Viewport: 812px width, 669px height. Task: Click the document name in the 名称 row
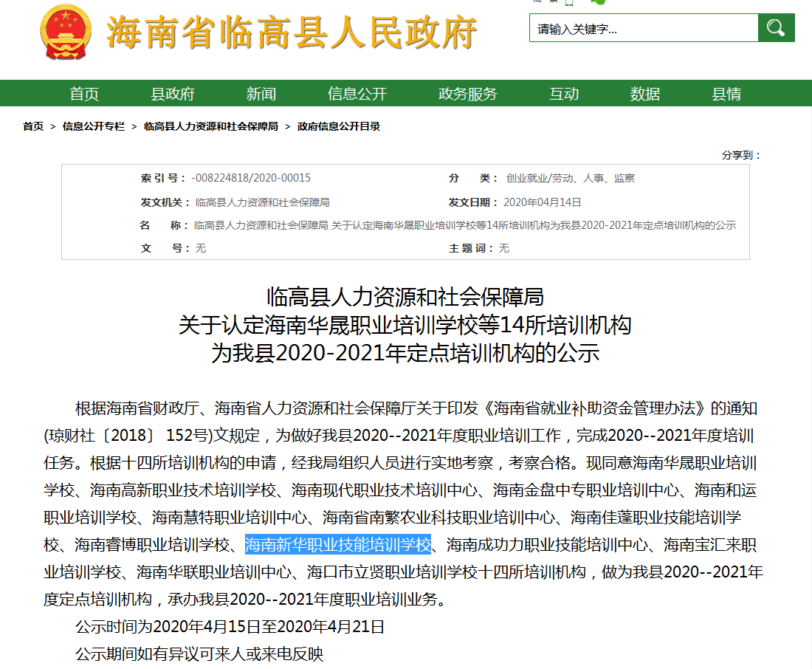click(x=465, y=225)
